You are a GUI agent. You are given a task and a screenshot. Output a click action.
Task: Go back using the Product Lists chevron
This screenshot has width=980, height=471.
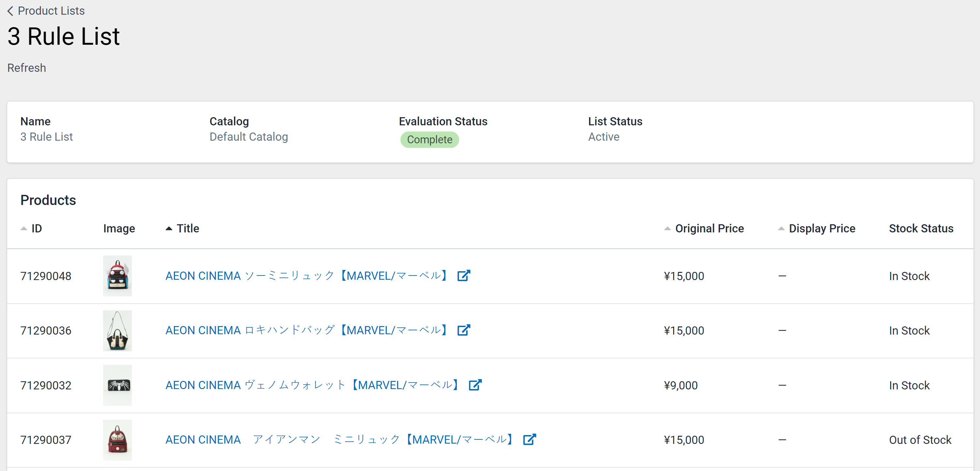(10, 11)
